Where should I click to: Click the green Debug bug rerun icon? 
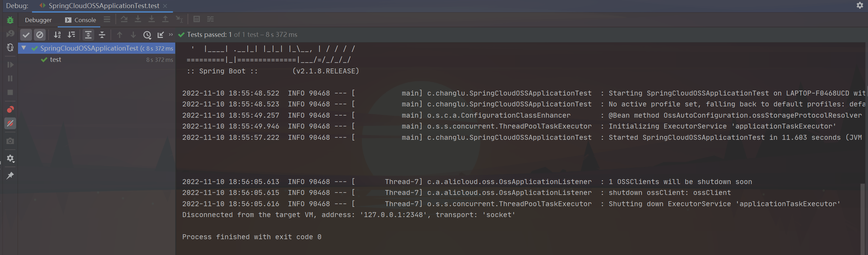coord(10,20)
